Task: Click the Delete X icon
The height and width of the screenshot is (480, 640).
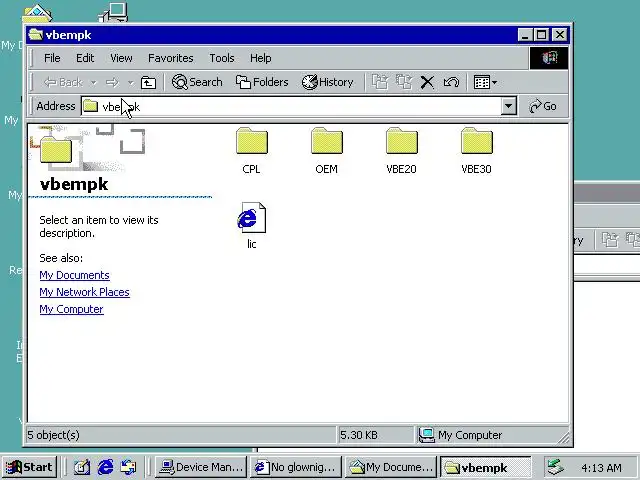Action: 427,82
